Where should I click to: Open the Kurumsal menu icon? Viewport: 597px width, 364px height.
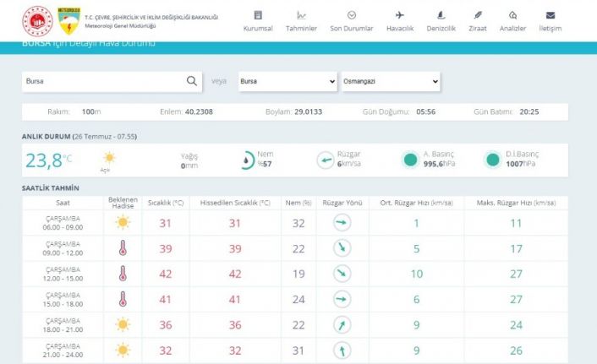[x=258, y=15]
